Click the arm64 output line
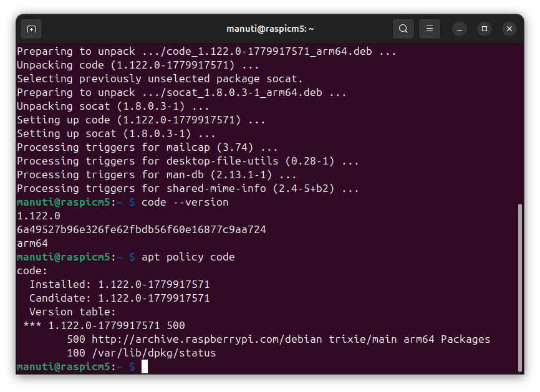The height and width of the screenshot is (392, 540). coord(32,243)
